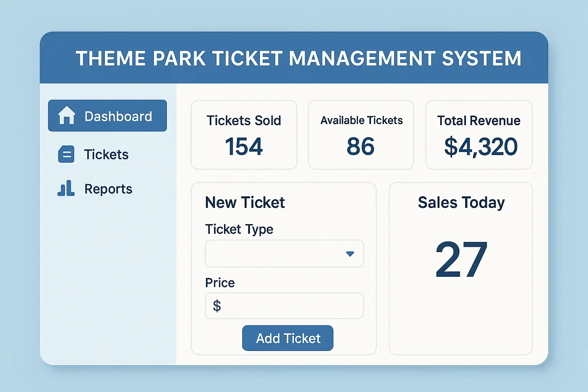Screen dimensions: 588x392
Task: Select the Tickets Sold card
Action: pyautogui.click(x=244, y=135)
